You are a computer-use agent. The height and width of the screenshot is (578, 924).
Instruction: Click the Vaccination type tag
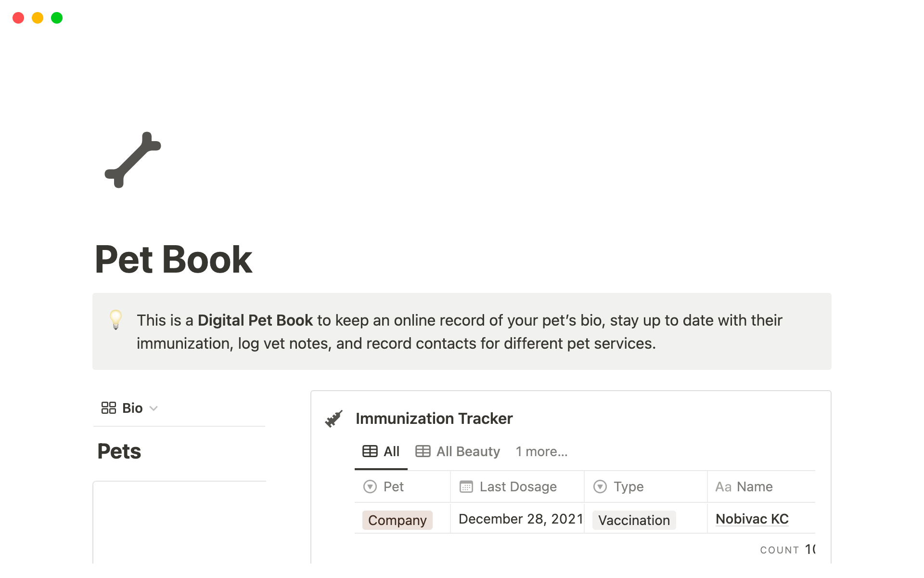point(634,520)
